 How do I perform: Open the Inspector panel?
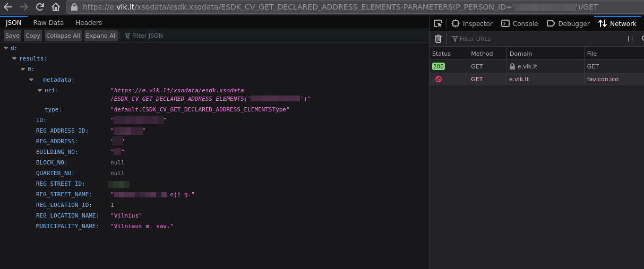coord(472,23)
